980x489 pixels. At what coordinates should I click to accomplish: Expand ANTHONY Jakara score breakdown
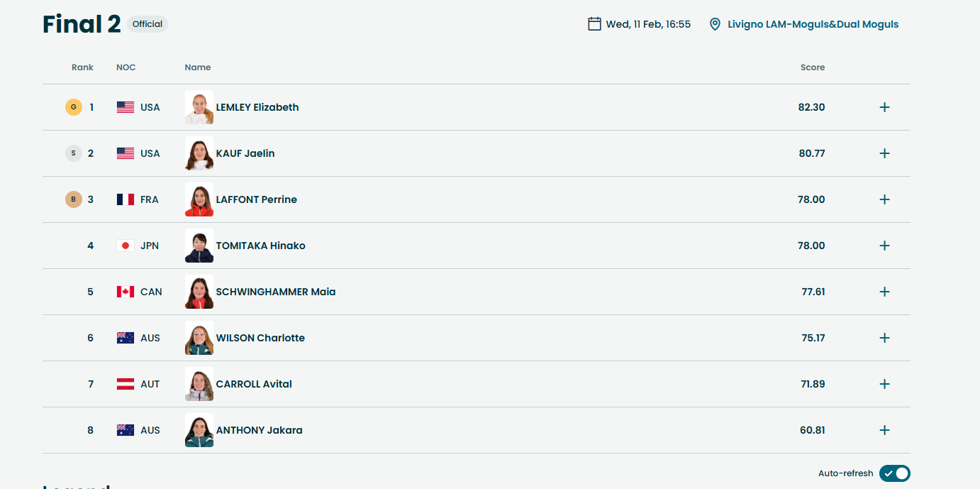click(x=884, y=430)
